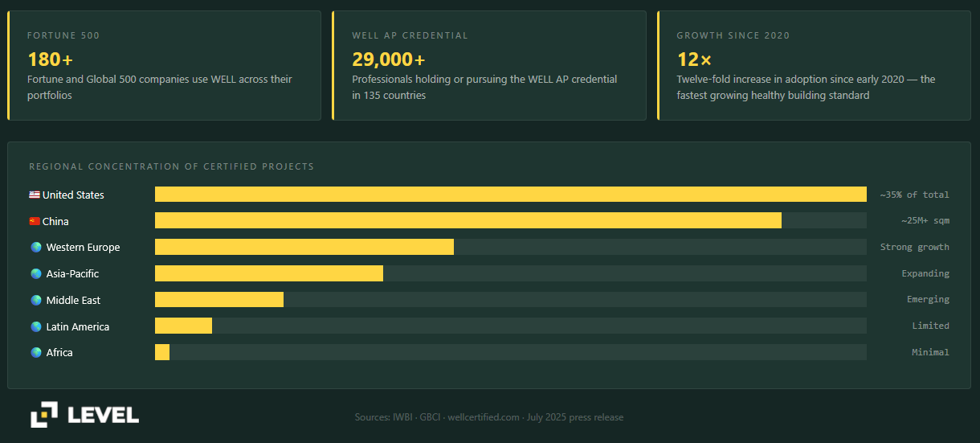980x443 pixels.
Task: Click the "United States" region label
Action: [73, 195]
